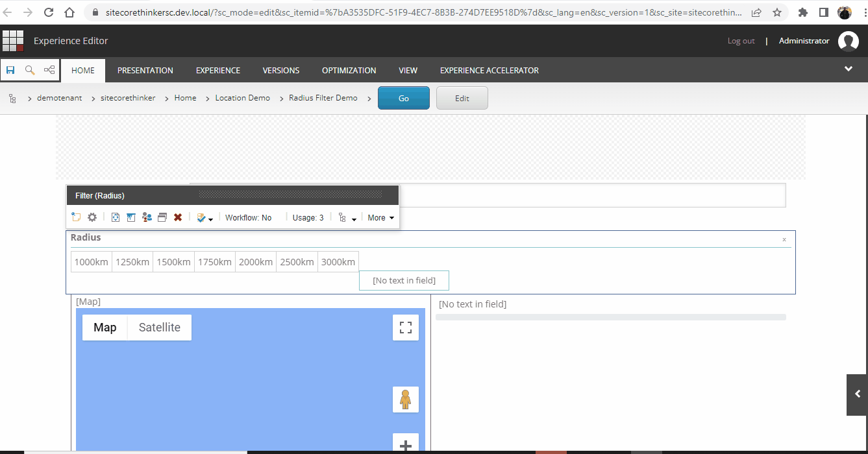The image size is (868, 454).
Task: Delete the rendering with the red X icon
Action: (x=178, y=218)
